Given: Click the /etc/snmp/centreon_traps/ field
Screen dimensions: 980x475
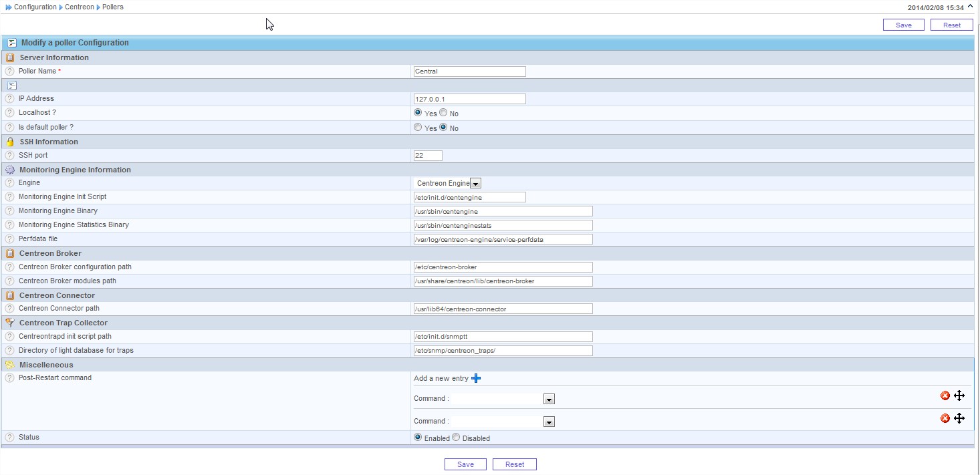Looking at the screenshot, I should (503, 351).
